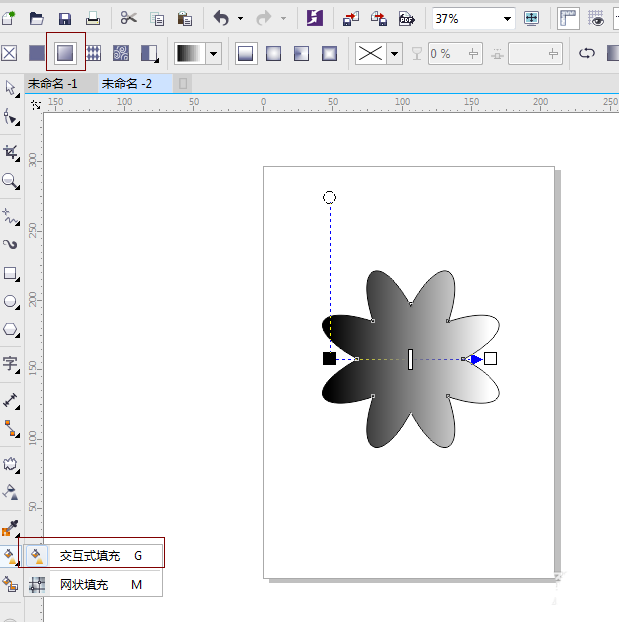Viewport: 619px width, 622px height.
Task: Click the Paste clipboard icon
Action: (x=185, y=19)
